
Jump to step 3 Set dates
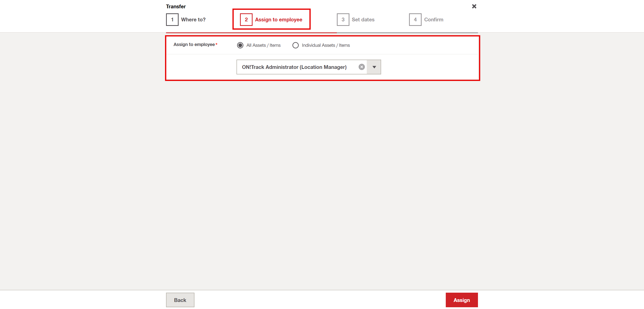pyautogui.click(x=363, y=20)
